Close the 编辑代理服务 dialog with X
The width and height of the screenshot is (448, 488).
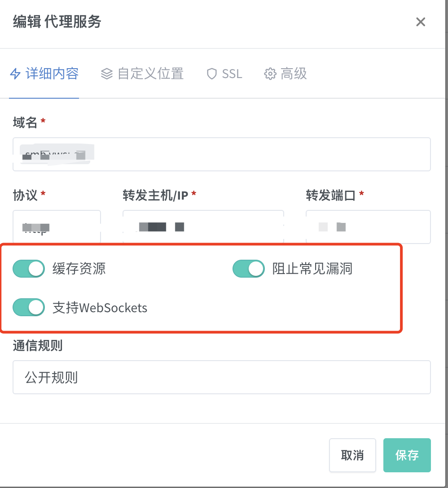point(421,22)
